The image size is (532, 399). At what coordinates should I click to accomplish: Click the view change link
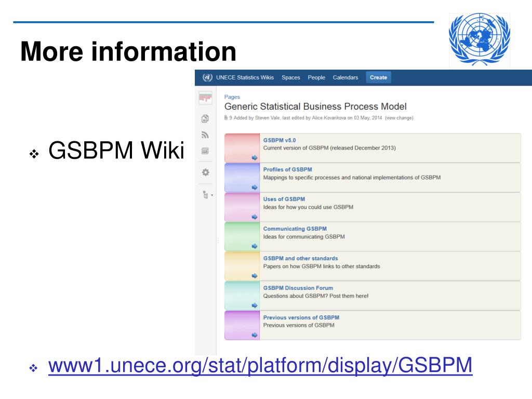tap(399, 118)
